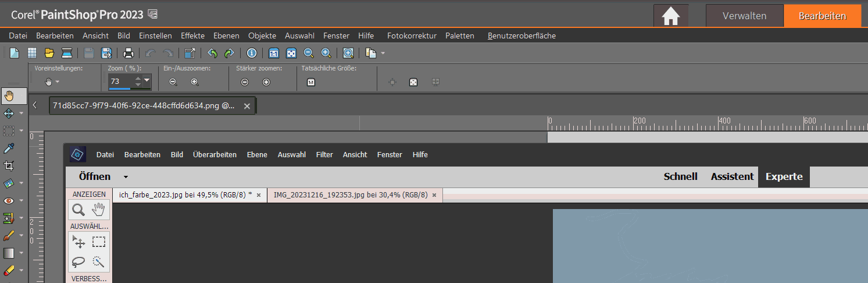Click the Scanner import icon in toolbar
The image size is (868, 283).
pos(67,53)
